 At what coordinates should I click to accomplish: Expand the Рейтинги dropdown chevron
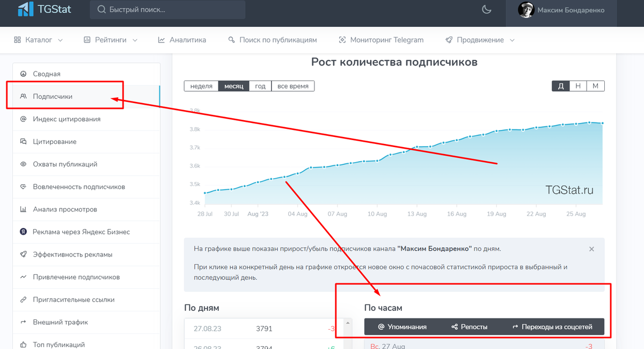(135, 40)
